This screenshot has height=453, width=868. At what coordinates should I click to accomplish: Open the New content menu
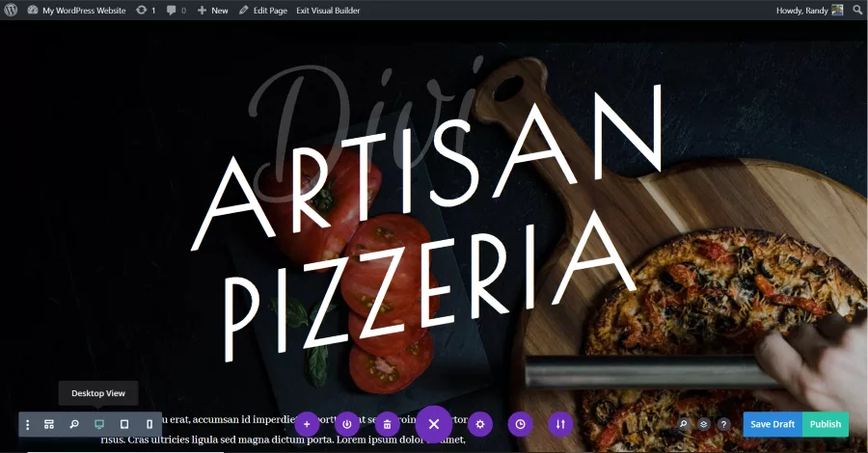[x=212, y=10]
